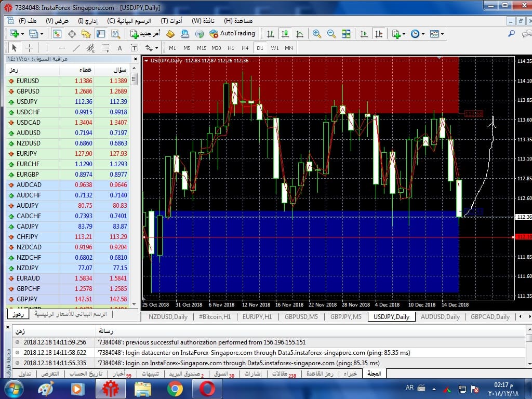Expand the new chart dropdown arrow
The width and height of the screenshot is (532, 399).
(22, 34)
